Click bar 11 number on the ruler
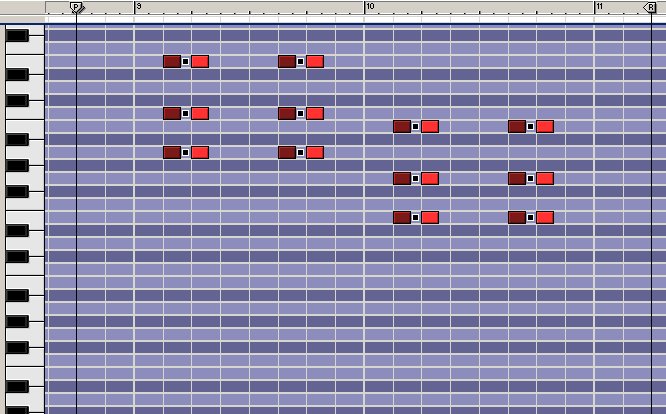Screen dimensions: 666x414 pos(599,7)
